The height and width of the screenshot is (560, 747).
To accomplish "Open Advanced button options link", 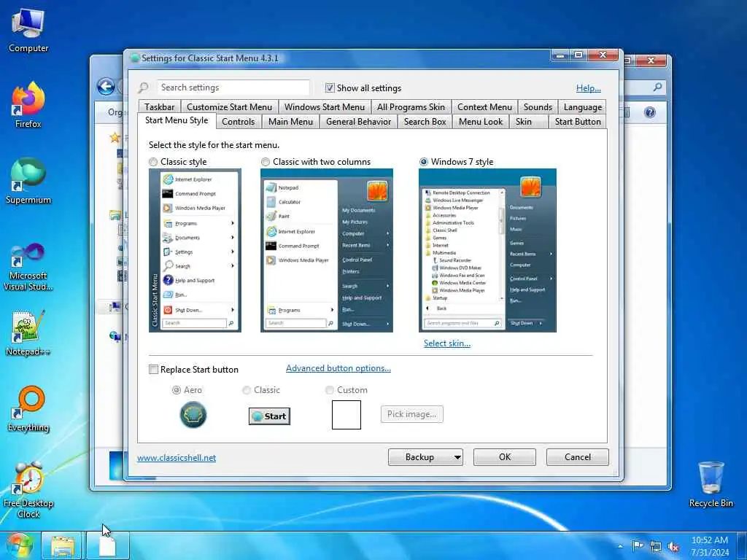I will (338, 368).
